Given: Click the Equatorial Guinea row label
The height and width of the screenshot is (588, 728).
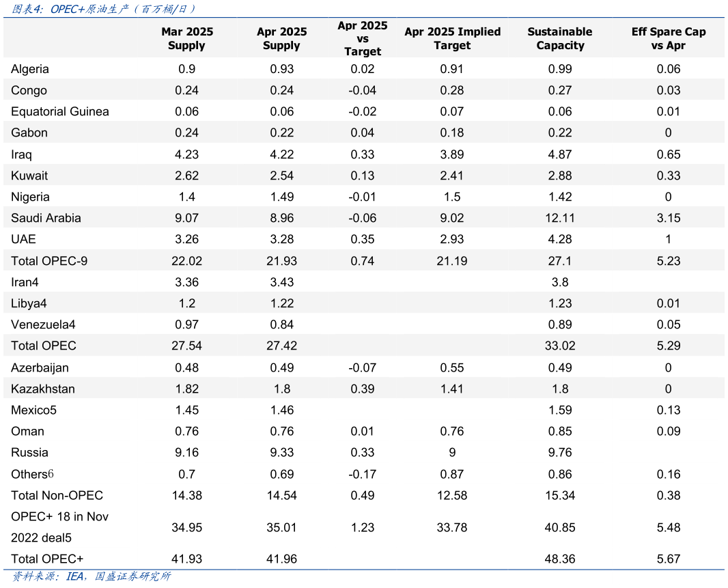Looking at the screenshot, I should pyautogui.click(x=60, y=111).
